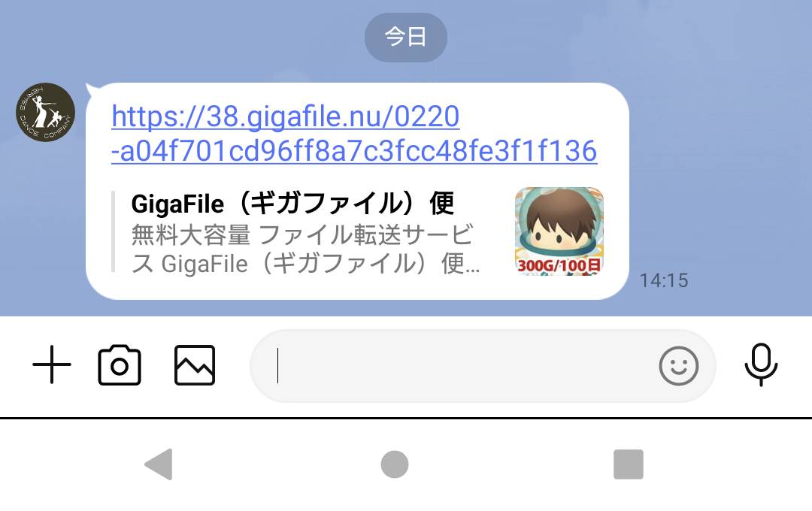812x511 pixels.
Task: Tap the gray preview quote bar
Action: click(113, 231)
